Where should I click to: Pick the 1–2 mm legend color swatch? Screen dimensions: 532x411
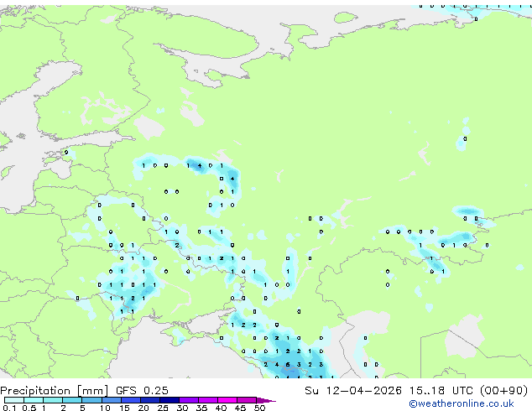[x=53, y=400]
